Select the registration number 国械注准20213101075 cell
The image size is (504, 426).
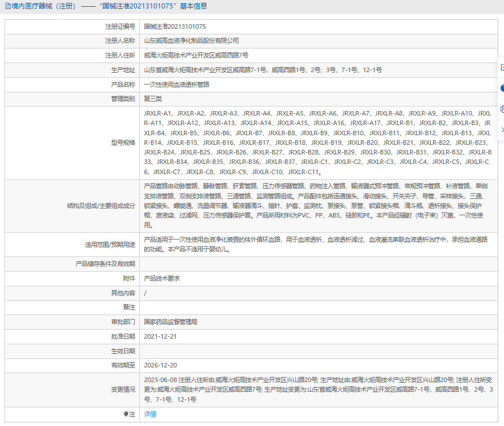175,26
